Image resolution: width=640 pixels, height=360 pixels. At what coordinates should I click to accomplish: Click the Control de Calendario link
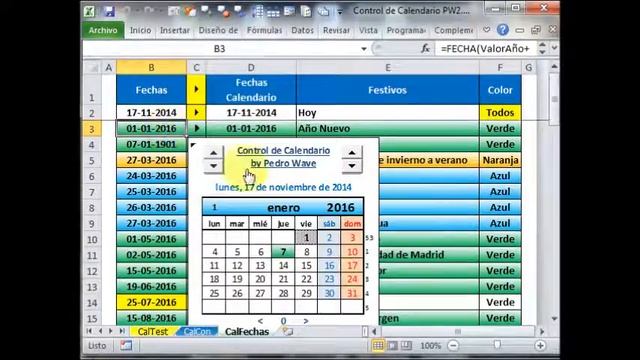coord(283,151)
